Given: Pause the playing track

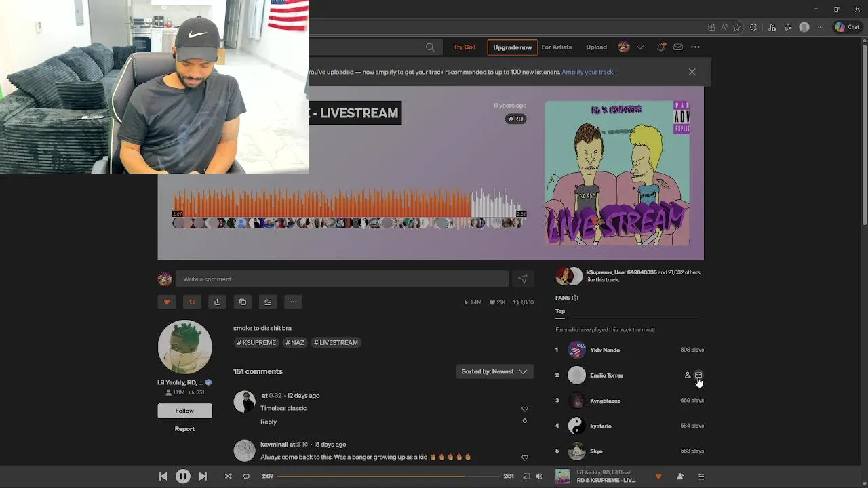Looking at the screenshot, I should tap(183, 476).
